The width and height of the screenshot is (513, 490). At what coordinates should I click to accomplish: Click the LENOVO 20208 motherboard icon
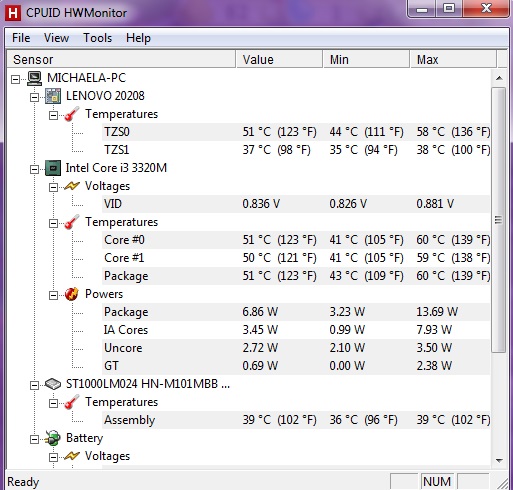53,96
